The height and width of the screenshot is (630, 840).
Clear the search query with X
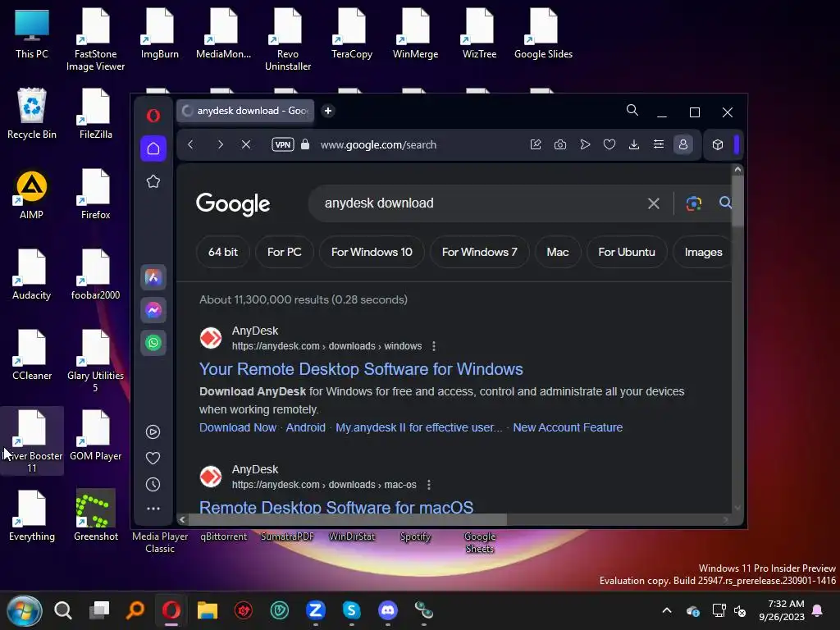pyautogui.click(x=654, y=203)
